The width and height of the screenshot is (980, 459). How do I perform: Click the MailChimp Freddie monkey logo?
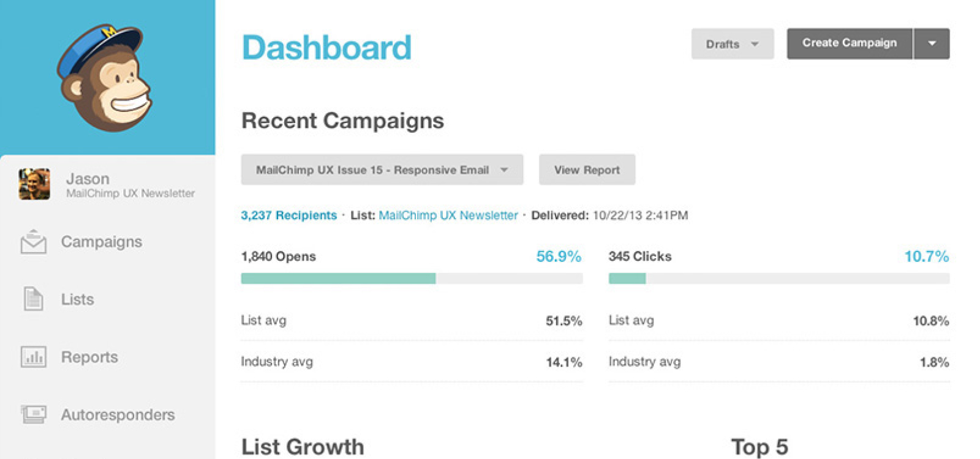105,78
